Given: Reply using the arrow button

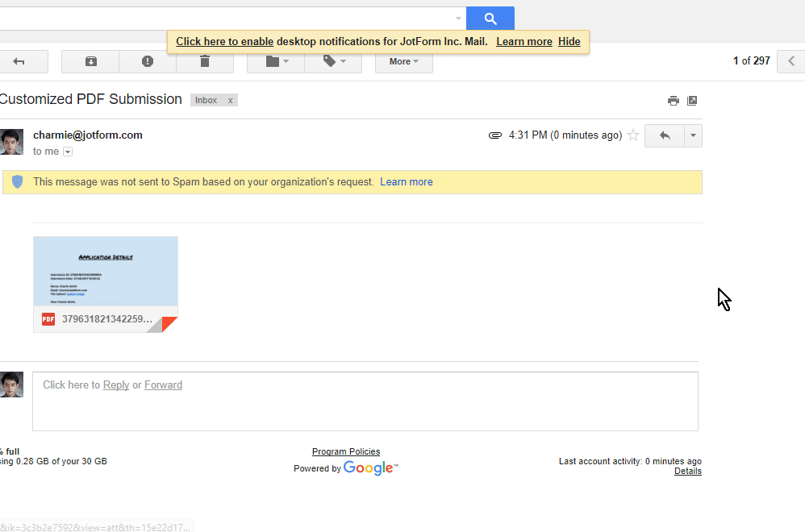Looking at the screenshot, I should tap(665, 135).
